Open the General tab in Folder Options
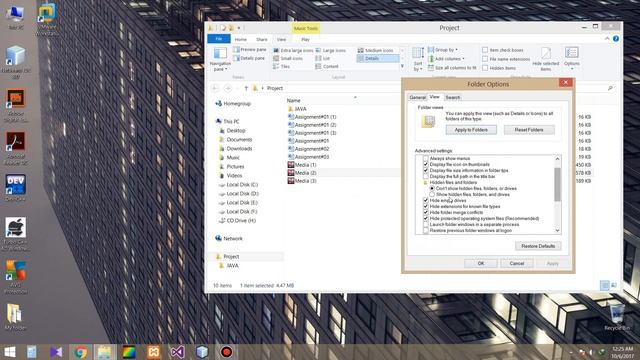 [418, 98]
